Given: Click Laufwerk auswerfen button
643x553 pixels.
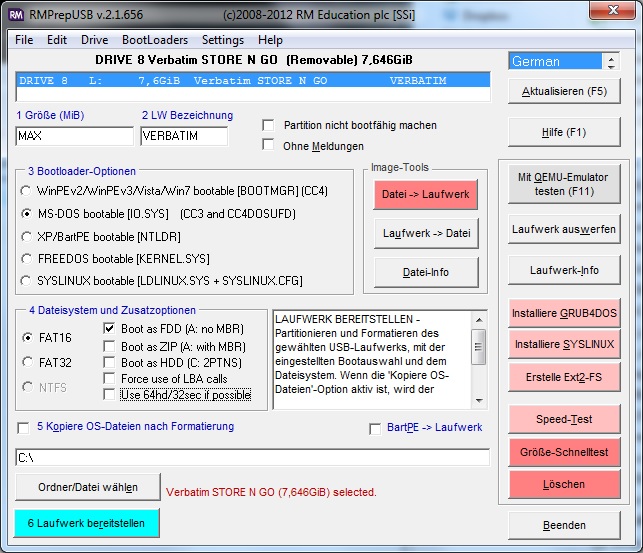Looking at the screenshot, I should [x=564, y=229].
